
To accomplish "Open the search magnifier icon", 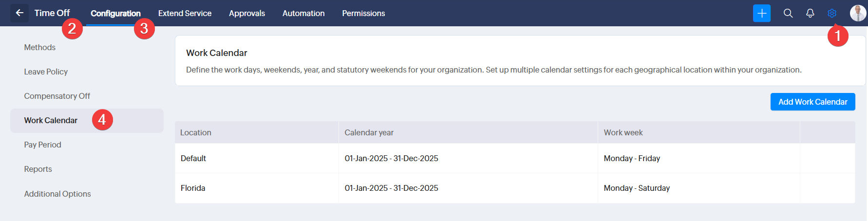I will (788, 13).
